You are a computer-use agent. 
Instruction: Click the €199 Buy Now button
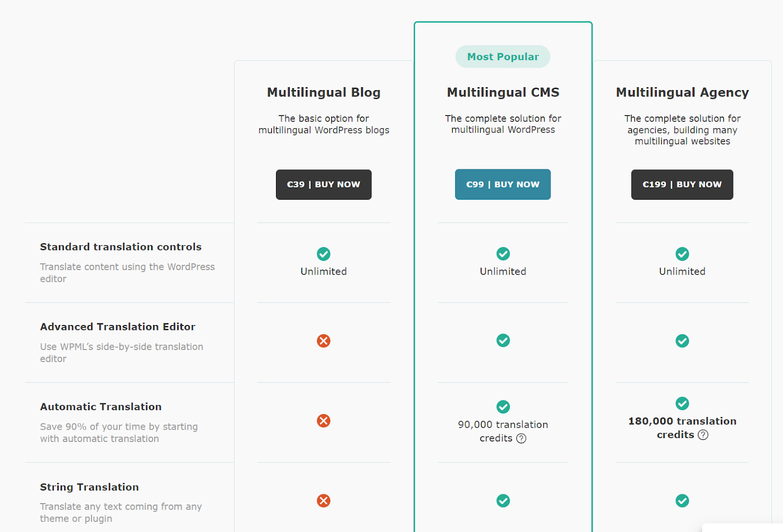[x=682, y=185]
